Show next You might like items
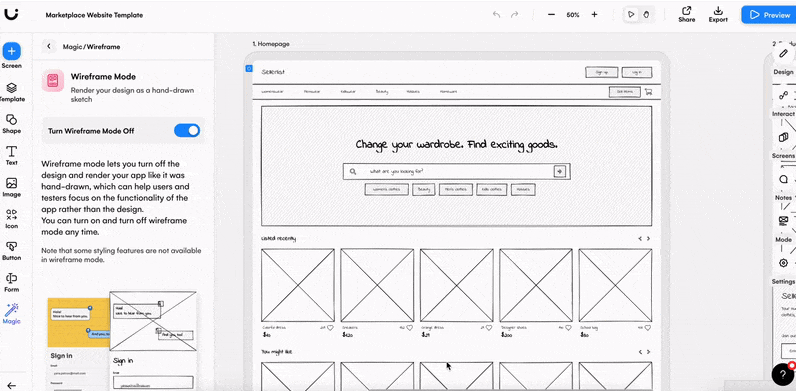Image resolution: width=796 pixels, height=391 pixels. pos(648,351)
